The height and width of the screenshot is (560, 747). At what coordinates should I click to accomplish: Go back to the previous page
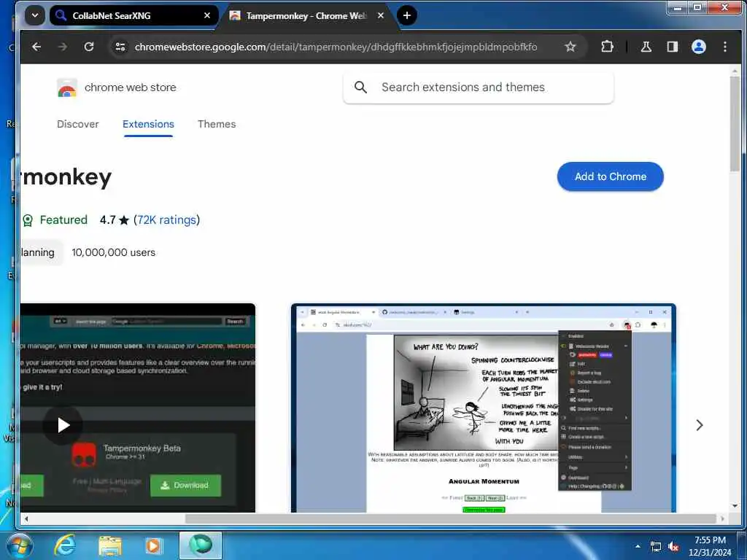tap(36, 47)
